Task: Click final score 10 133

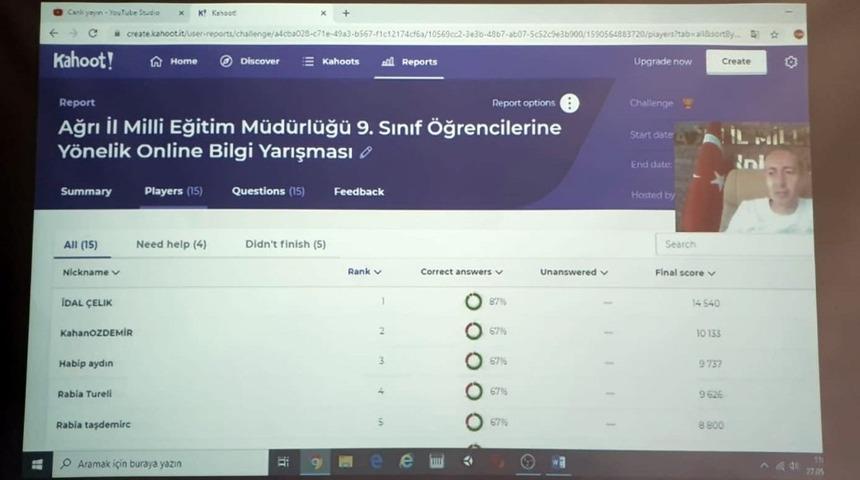Action: [x=708, y=333]
